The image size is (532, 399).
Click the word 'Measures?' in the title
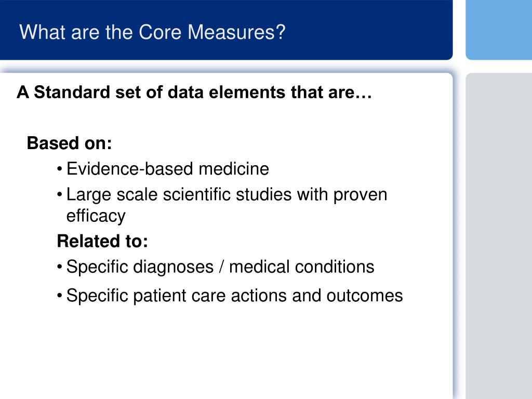point(236,32)
